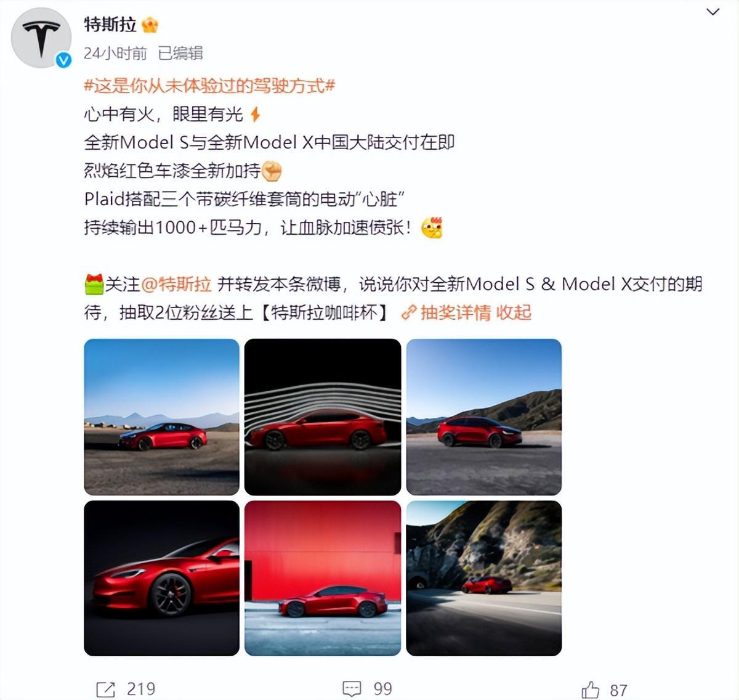
Task: Open the Tesla logo profile avatar
Action: click(x=41, y=38)
